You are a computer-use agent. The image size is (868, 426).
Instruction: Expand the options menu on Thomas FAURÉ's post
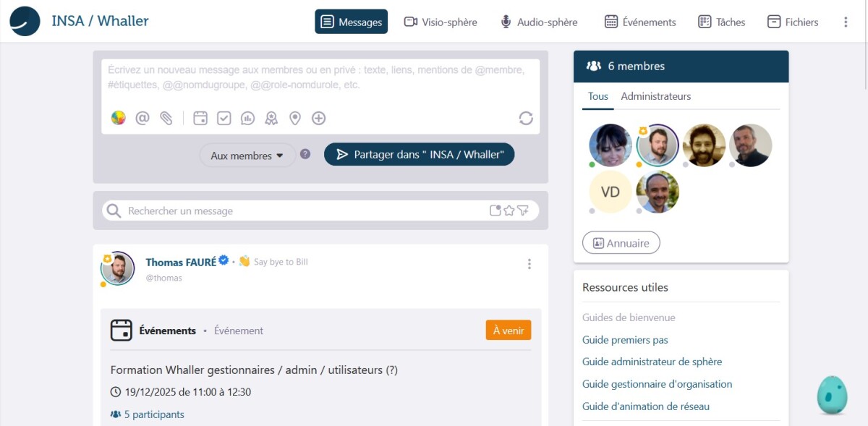pyautogui.click(x=529, y=264)
